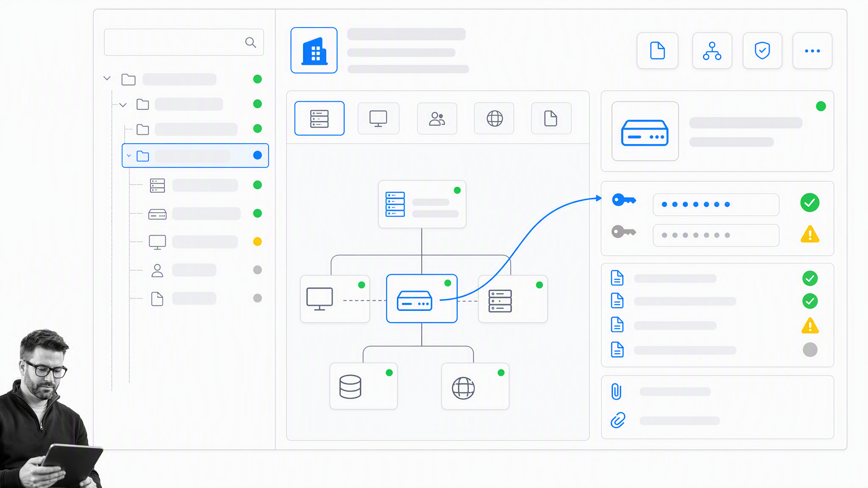
Task: Open the three-dots more options menu
Action: coord(812,50)
